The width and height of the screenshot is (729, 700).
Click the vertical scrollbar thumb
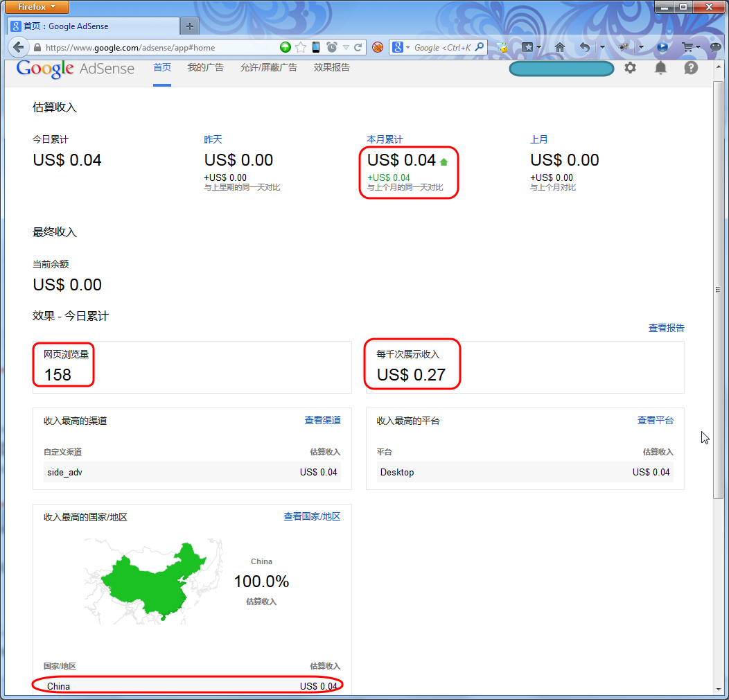click(719, 290)
